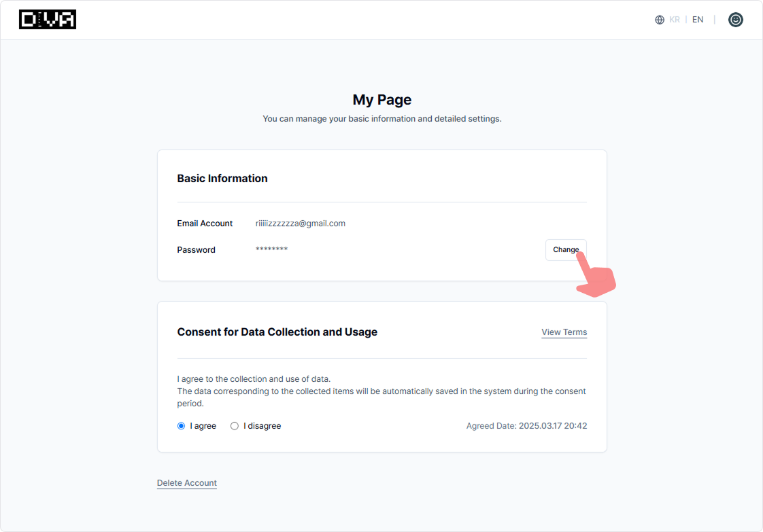Click the Agreed Date timestamp
Screen dimensions: 763x532
pyautogui.click(x=526, y=426)
